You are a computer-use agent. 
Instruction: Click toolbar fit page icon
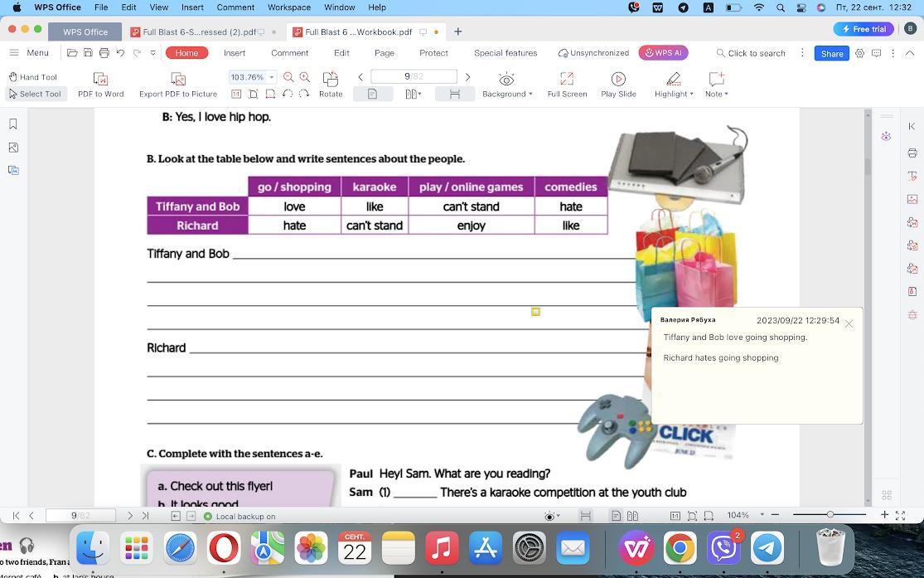click(254, 94)
